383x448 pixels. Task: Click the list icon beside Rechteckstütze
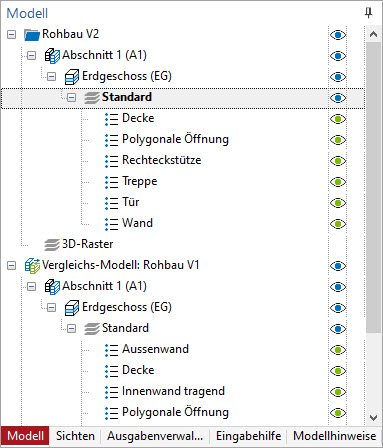point(111,161)
